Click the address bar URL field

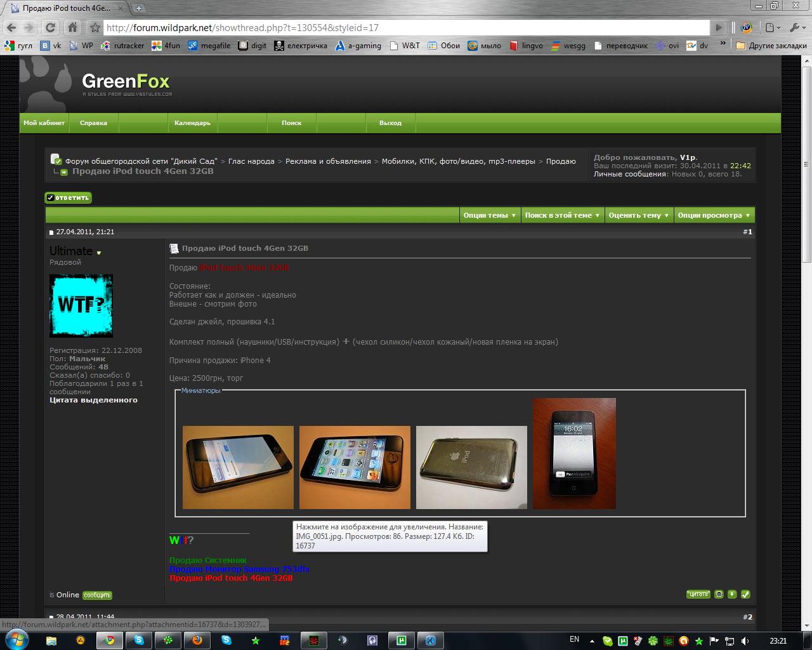coord(406,28)
